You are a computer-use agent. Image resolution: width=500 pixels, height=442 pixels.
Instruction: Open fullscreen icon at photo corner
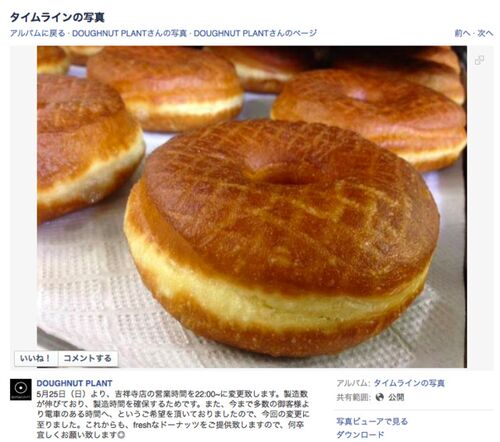click(479, 60)
